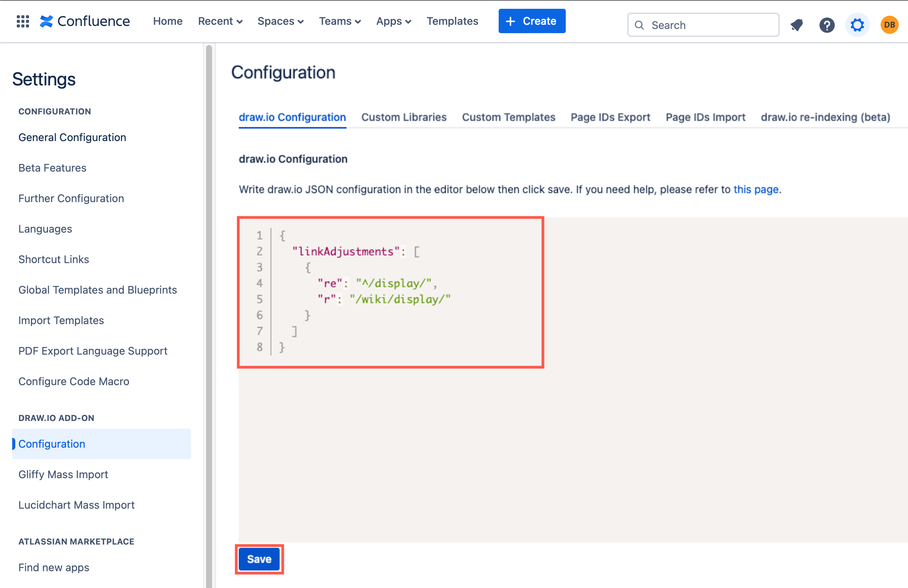Click the plus icon on Create
Screen dimensions: 908x588
click(510, 21)
